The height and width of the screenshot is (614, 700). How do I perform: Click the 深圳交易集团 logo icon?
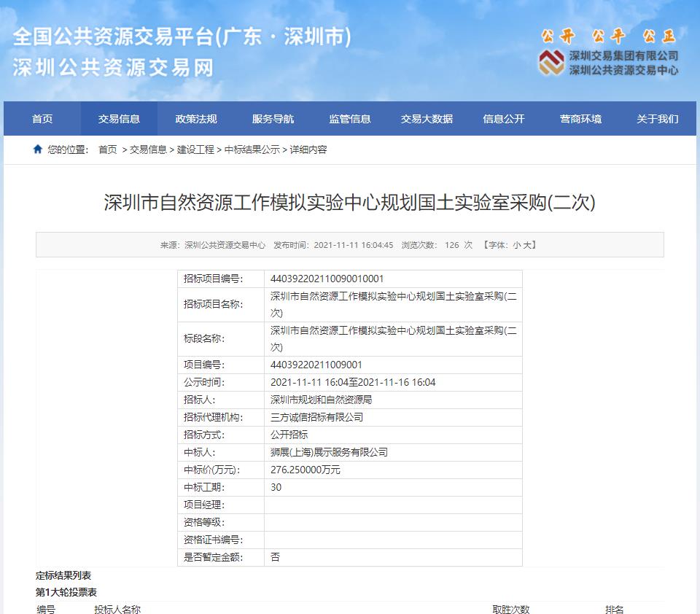coord(552,62)
